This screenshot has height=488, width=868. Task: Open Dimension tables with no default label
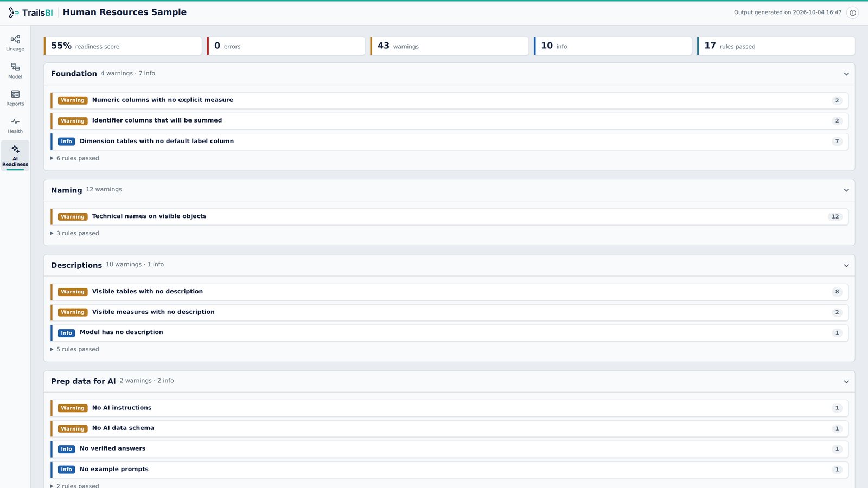point(449,142)
